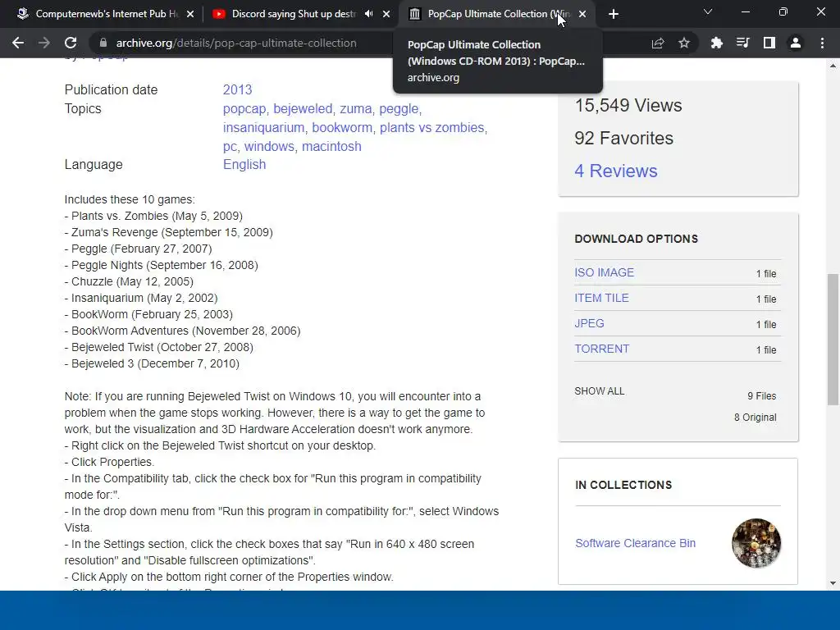Image resolution: width=840 pixels, height=630 pixels.
Task: View site information via the lock icon
Action: [x=103, y=43]
